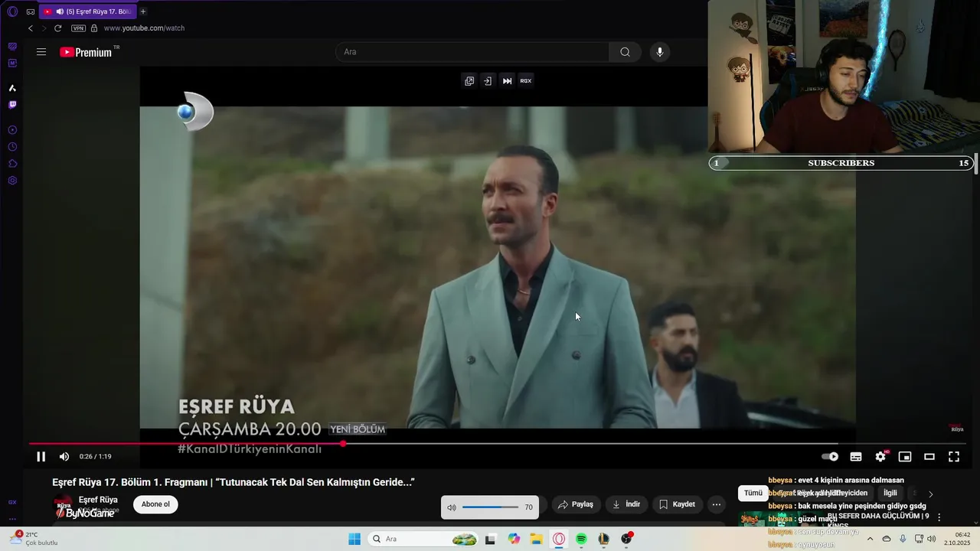Toggle theater mode
Image resolution: width=980 pixels, height=551 pixels.
tap(929, 457)
